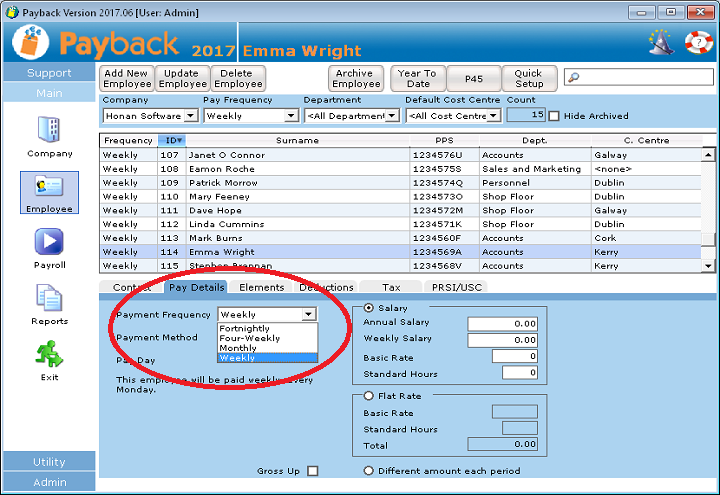Click the Exit running man icon

[49, 354]
